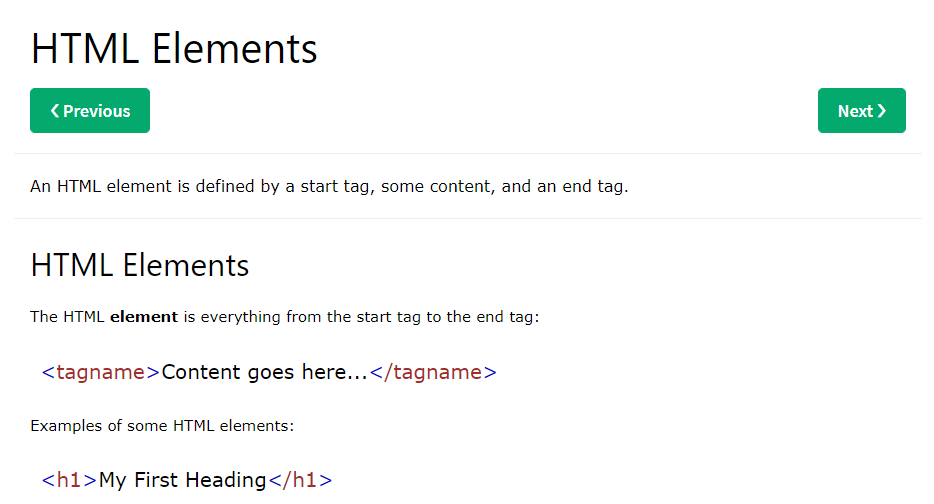Click the word "Next" on the green button

click(855, 111)
